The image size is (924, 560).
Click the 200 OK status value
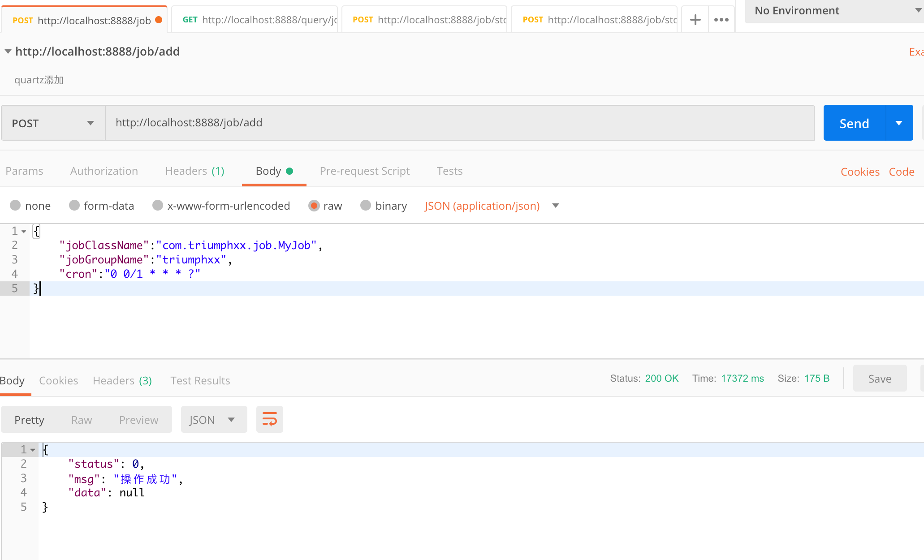click(x=662, y=378)
